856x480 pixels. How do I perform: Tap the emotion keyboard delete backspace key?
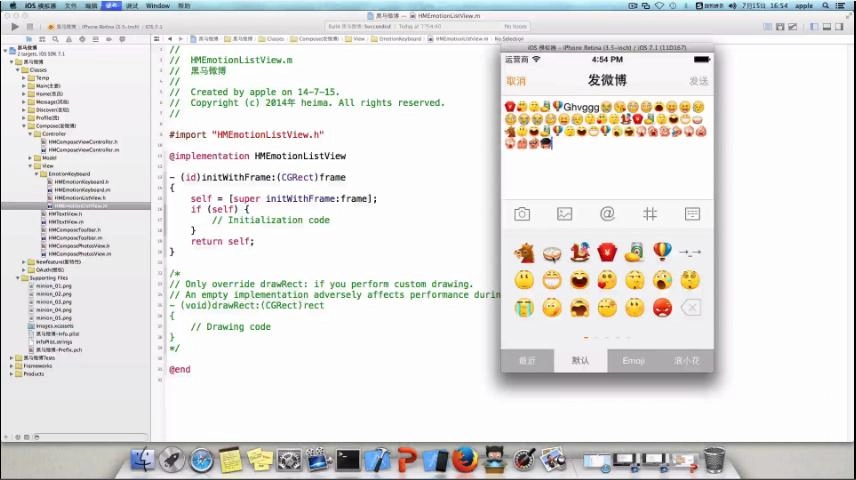[691, 308]
